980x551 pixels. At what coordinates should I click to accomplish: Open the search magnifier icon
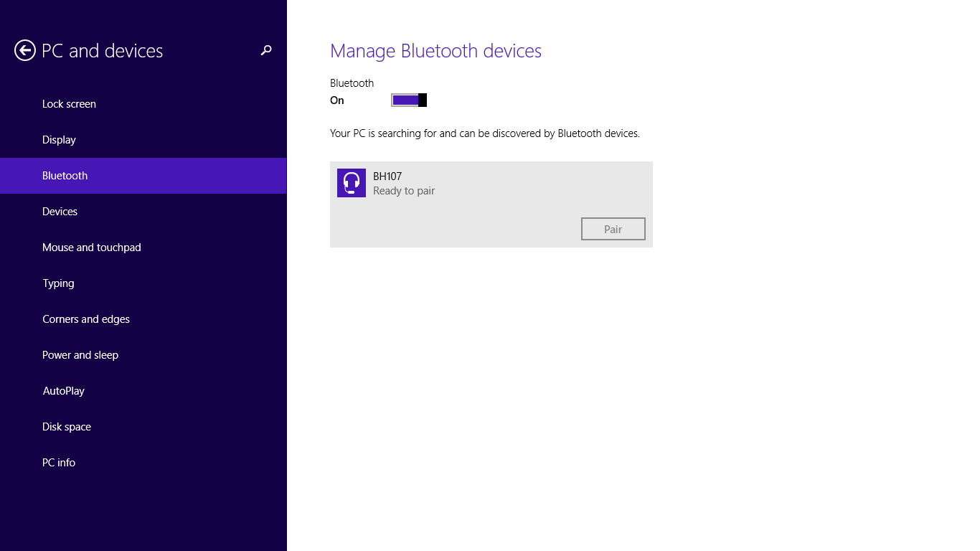click(x=266, y=50)
